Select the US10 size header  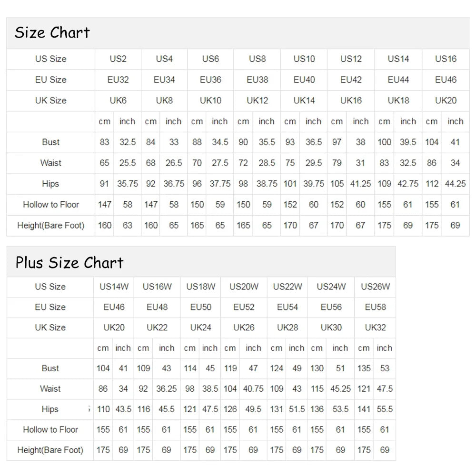point(304,59)
